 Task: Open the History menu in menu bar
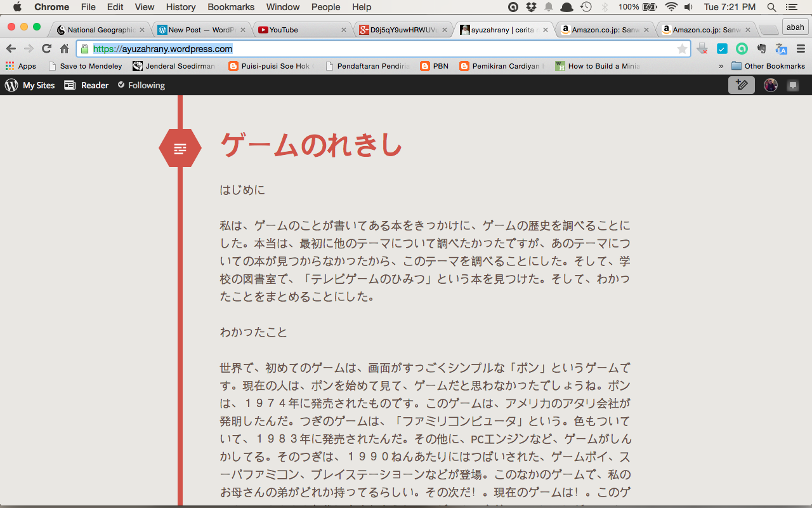181,7
